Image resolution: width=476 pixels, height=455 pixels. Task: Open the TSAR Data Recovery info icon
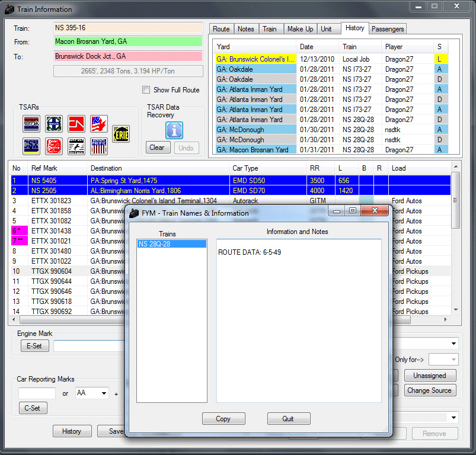tap(174, 130)
